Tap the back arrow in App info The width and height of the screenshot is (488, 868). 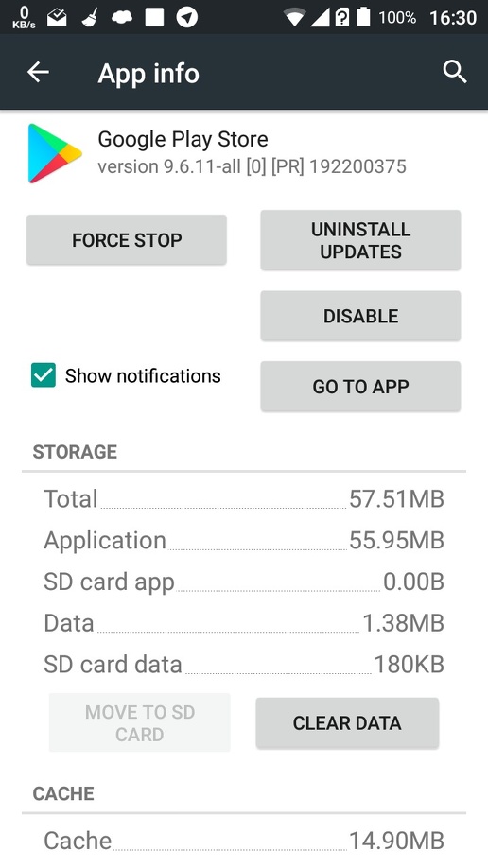click(x=38, y=72)
